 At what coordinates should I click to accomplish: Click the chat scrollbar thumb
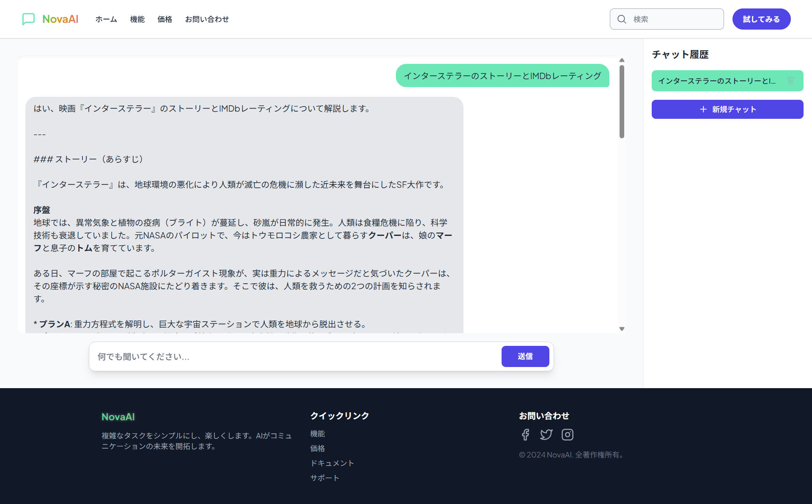(622, 101)
